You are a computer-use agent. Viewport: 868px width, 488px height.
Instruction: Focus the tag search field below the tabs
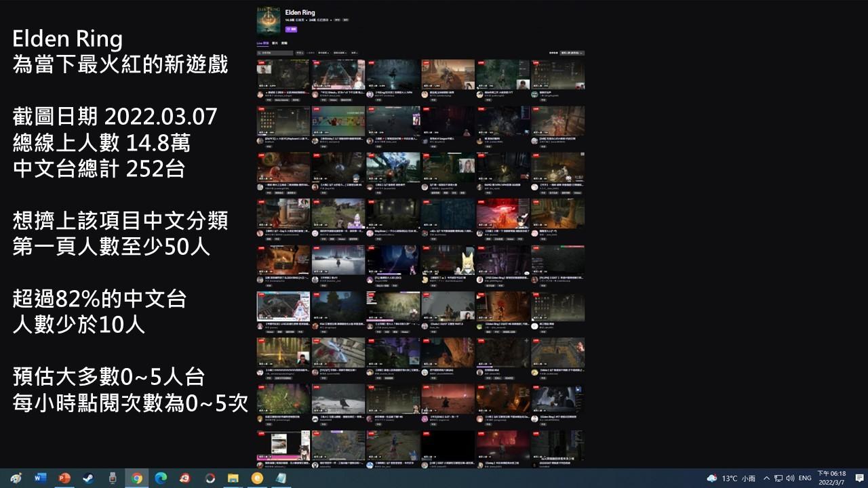[275, 53]
